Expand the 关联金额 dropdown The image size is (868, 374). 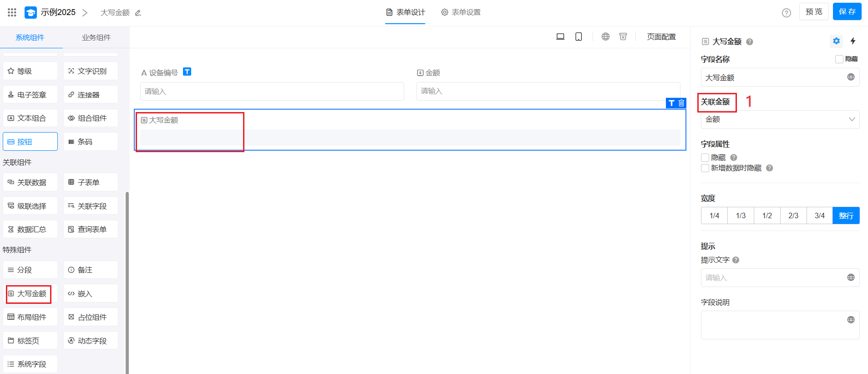click(780, 119)
